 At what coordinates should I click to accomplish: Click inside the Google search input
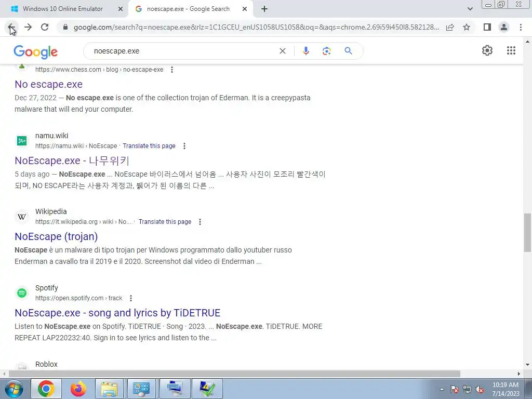[x=183, y=51]
